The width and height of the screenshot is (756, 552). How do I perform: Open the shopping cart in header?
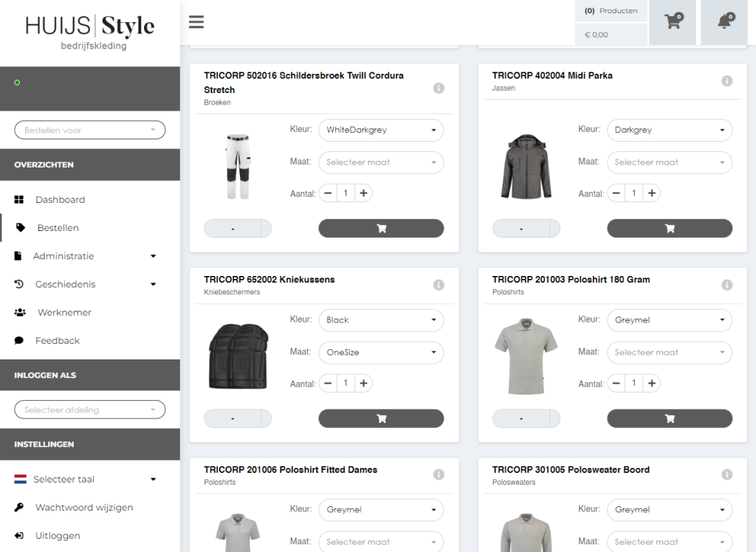coord(673,22)
